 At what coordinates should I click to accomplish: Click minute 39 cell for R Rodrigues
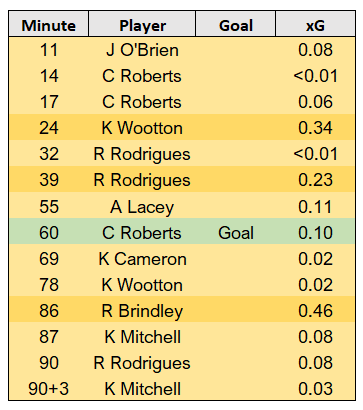click(49, 180)
